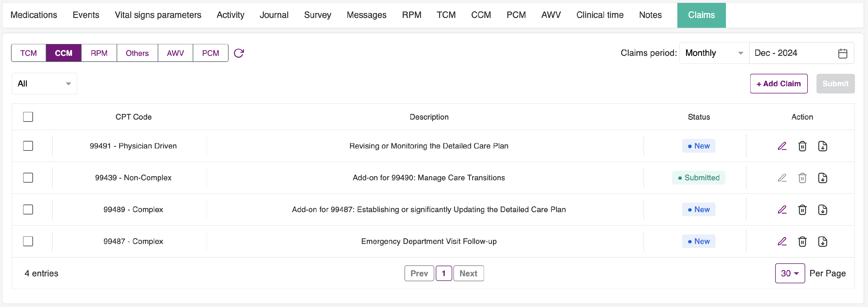Edit the 99491 Physician Driven claim

click(782, 146)
